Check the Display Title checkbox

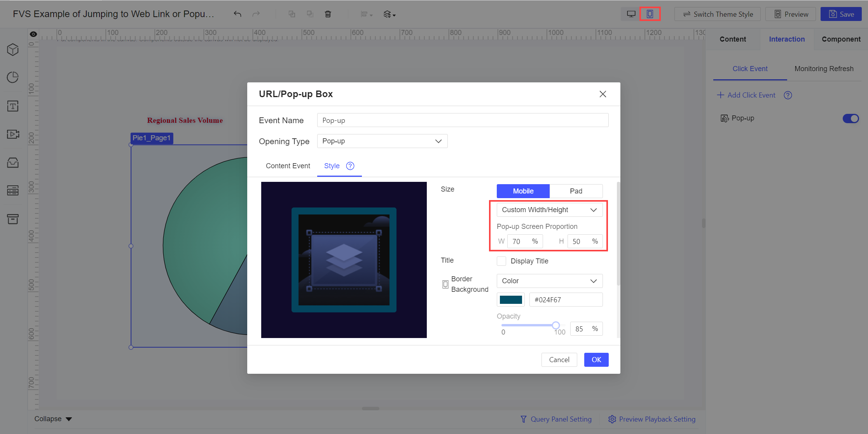[501, 261]
